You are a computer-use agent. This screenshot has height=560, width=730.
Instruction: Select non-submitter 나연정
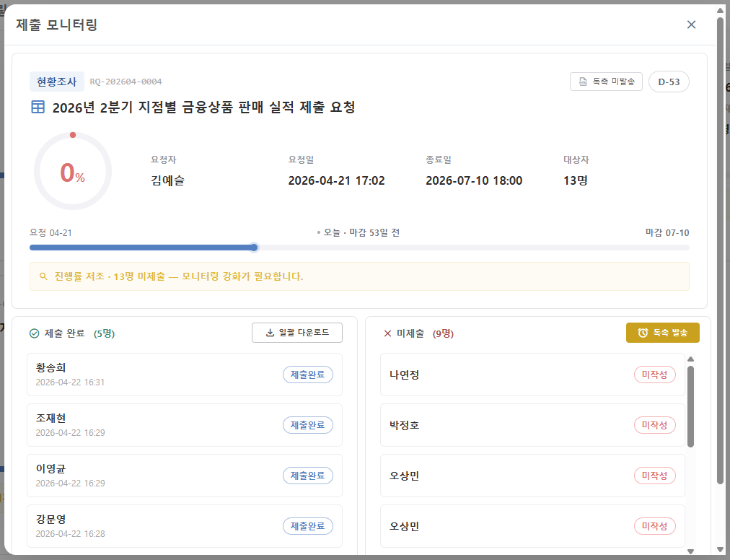pos(532,375)
